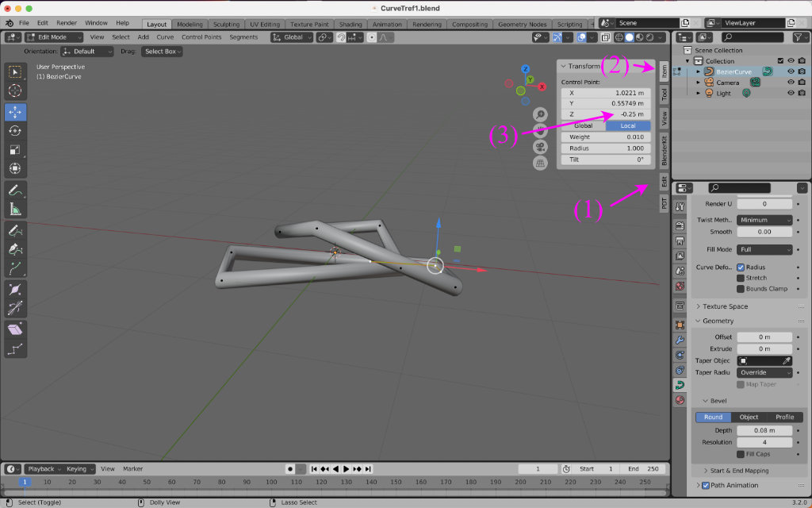
Task: Select the Move tool in toolbar
Action: (x=15, y=112)
